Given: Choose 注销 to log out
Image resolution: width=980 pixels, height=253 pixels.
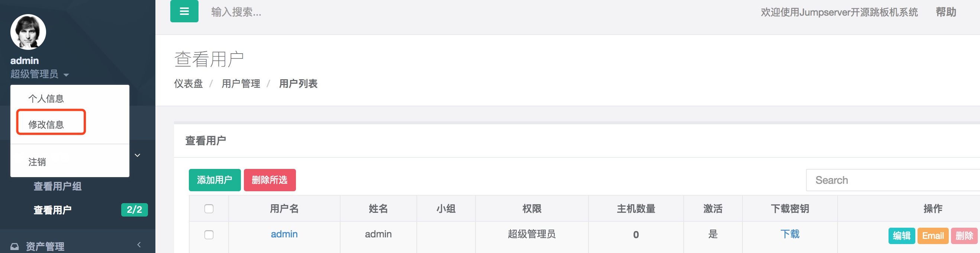Looking at the screenshot, I should (x=37, y=162).
